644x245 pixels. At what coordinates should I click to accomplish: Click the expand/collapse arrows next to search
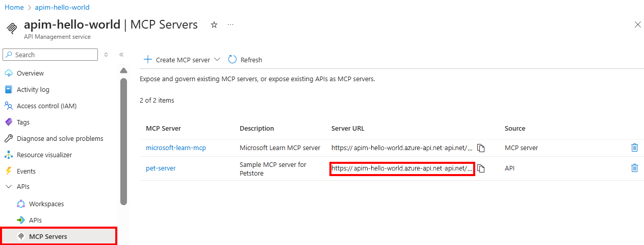(x=106, y=55)
